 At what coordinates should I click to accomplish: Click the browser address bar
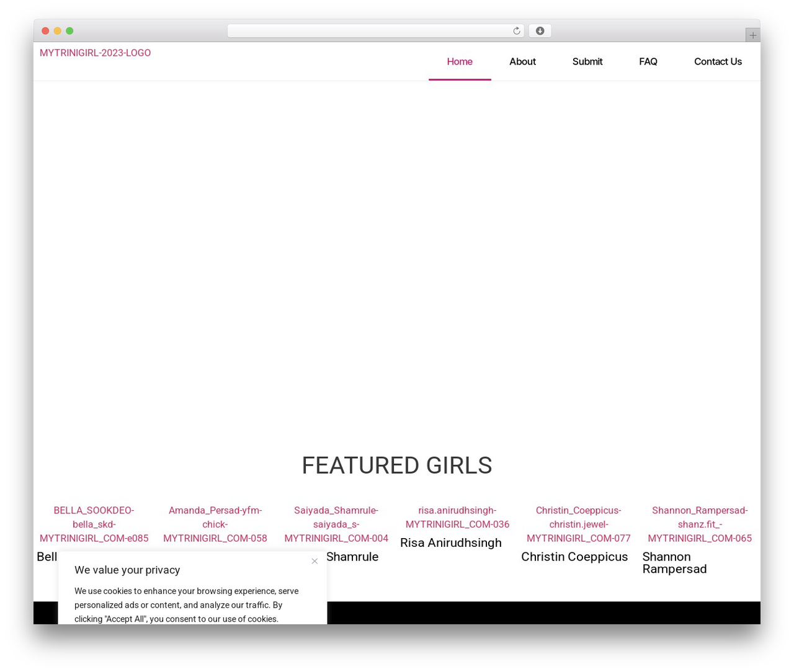tap(375, 31)
